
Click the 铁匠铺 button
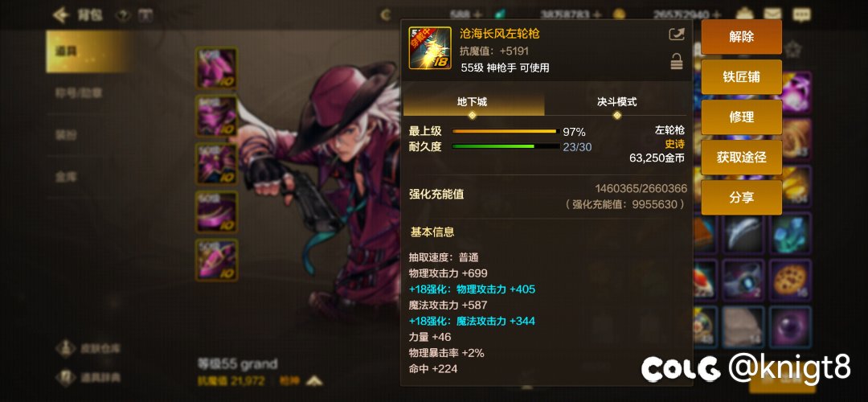[741, 77]
